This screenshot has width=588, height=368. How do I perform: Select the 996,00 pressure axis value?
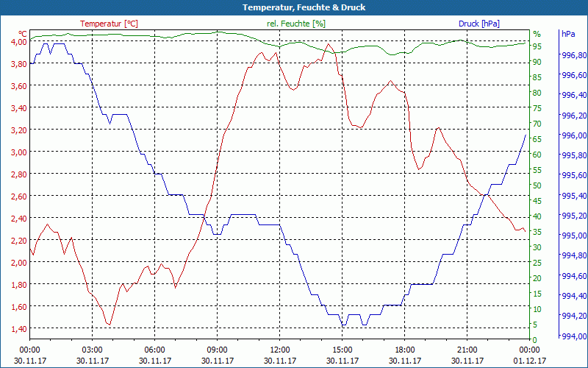[573, 135]
